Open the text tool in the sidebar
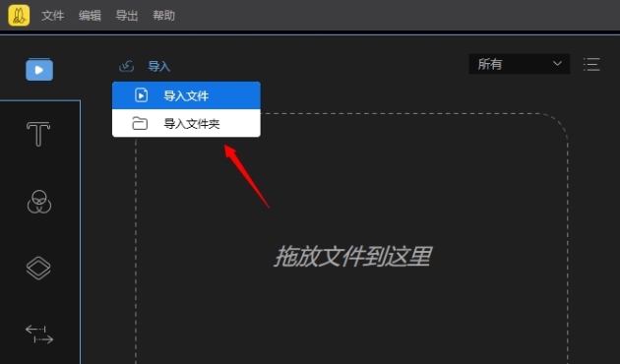 point(38,134)
